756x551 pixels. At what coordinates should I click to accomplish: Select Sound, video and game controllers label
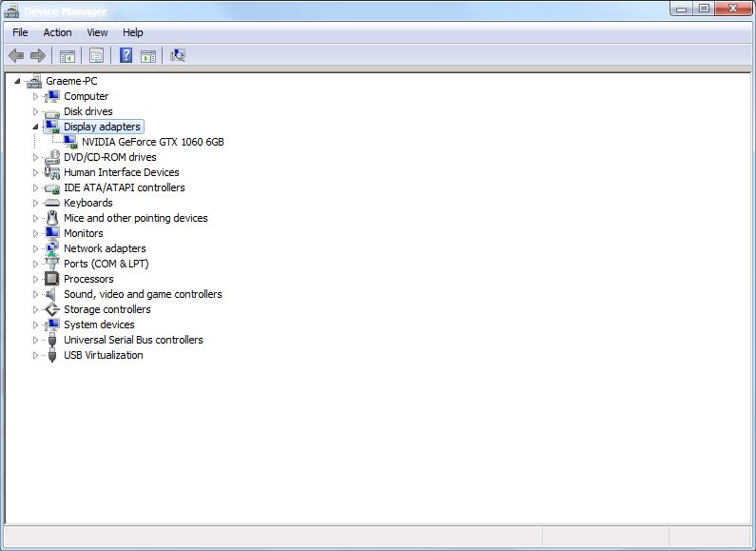pos(143,294)
